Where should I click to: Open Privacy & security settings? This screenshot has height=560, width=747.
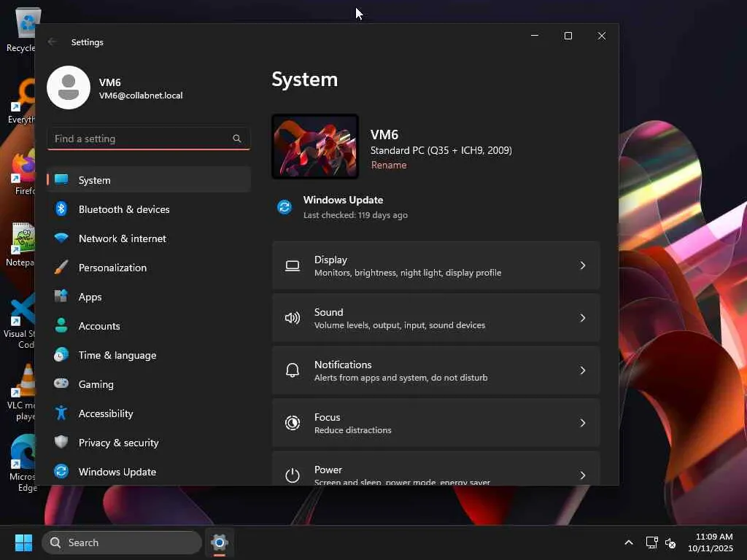pos(149,443)
